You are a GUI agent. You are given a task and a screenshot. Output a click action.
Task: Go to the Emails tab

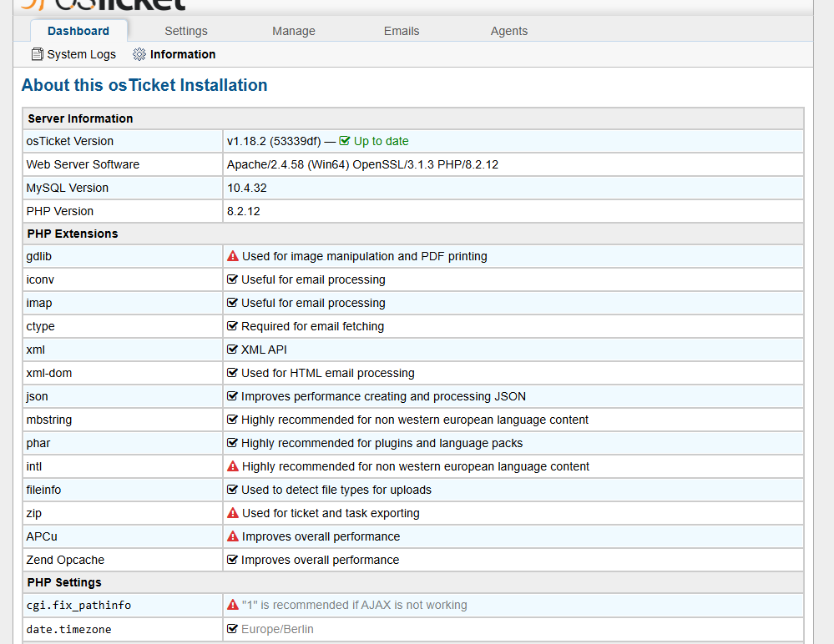point(402,31)
